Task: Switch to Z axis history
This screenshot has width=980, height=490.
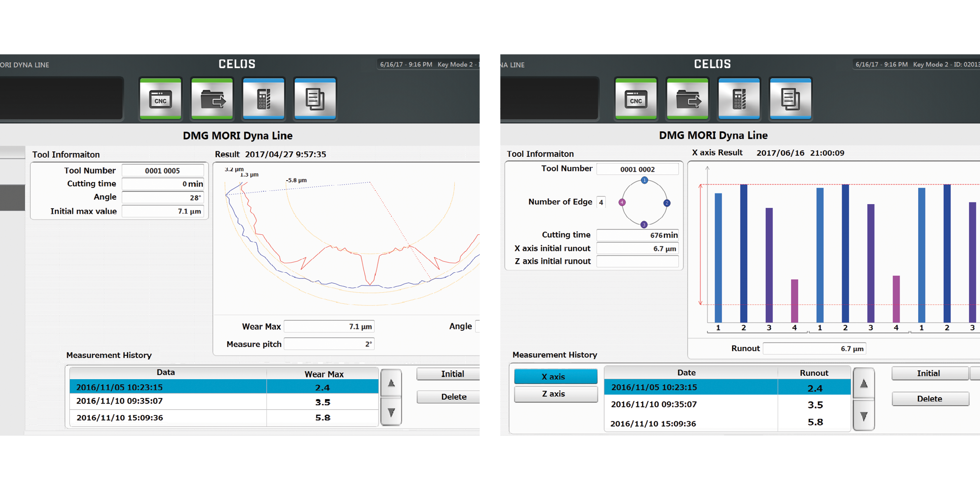Action: point(556,394)
